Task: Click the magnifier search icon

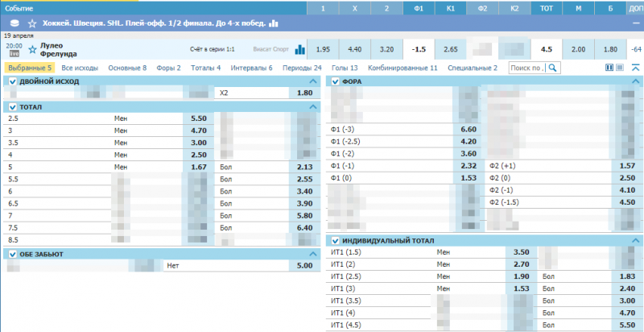Action: pyautogui.click(x=553, y=68)
